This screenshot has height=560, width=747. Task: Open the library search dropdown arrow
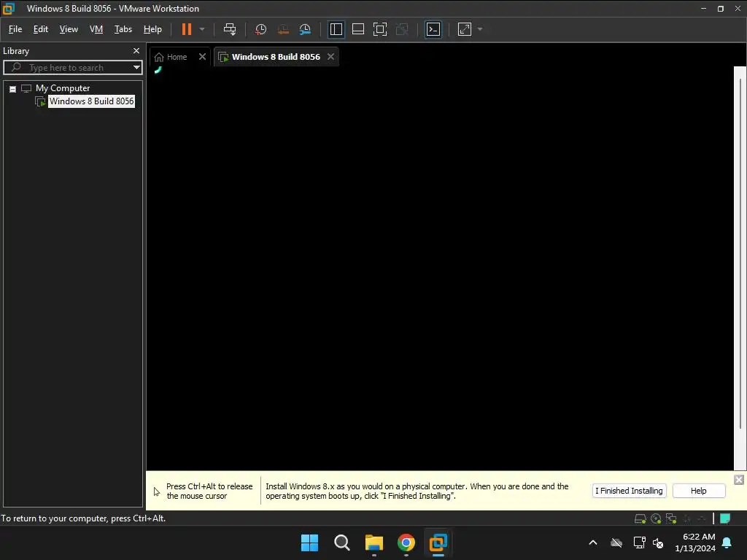(136, 67)
